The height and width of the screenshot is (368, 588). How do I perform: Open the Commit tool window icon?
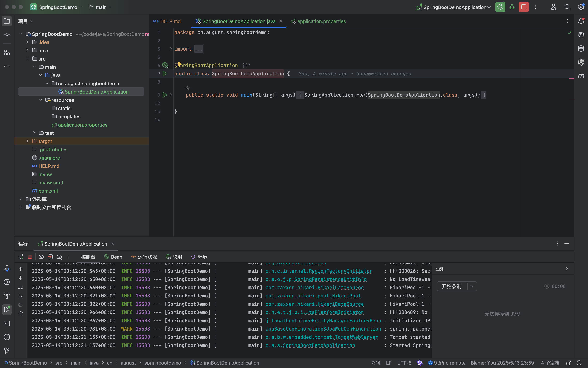point(7,35)
